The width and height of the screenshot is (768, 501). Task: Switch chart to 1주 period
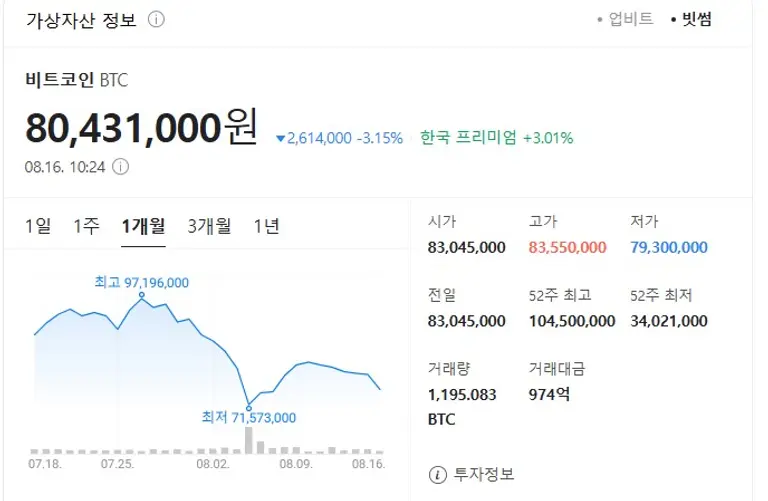[x=86, y=226]
